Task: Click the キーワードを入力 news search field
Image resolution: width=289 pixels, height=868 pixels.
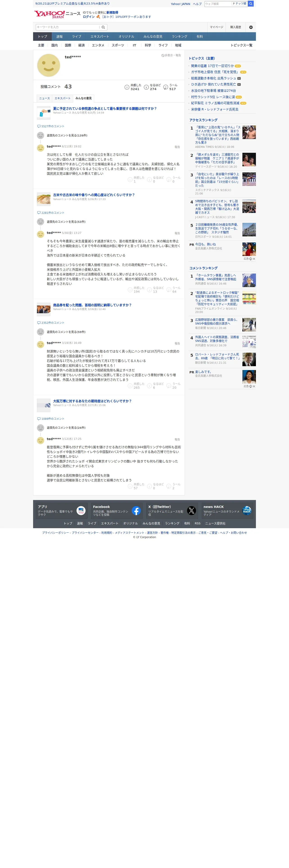Action: 68,27
